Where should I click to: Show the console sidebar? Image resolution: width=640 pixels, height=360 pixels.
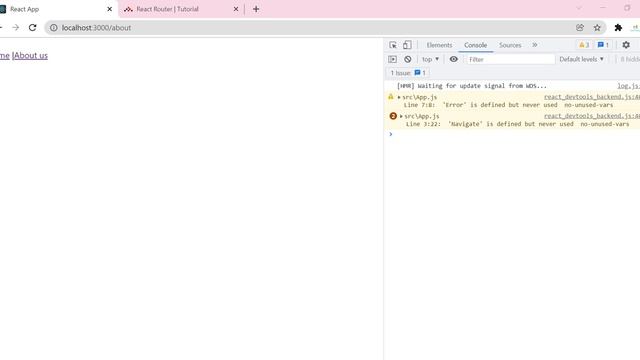coord(393,59)
